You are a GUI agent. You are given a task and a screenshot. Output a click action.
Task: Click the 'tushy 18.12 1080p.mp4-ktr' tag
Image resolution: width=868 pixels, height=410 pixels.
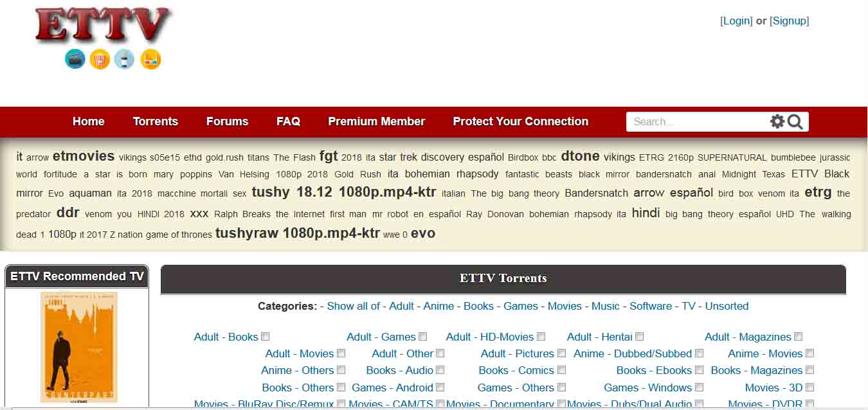pos(344,192)
